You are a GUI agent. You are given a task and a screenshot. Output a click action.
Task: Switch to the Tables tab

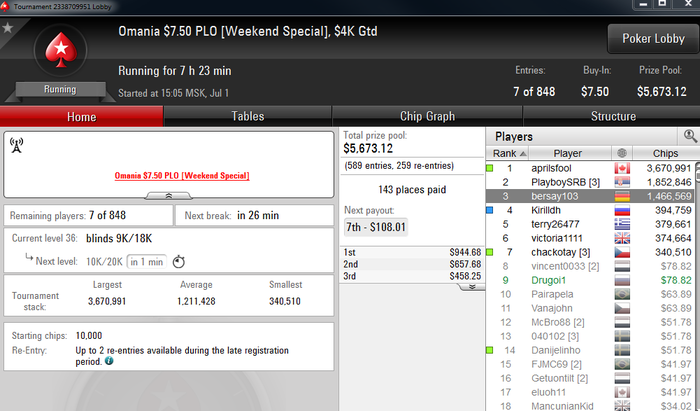click(248, 116)
